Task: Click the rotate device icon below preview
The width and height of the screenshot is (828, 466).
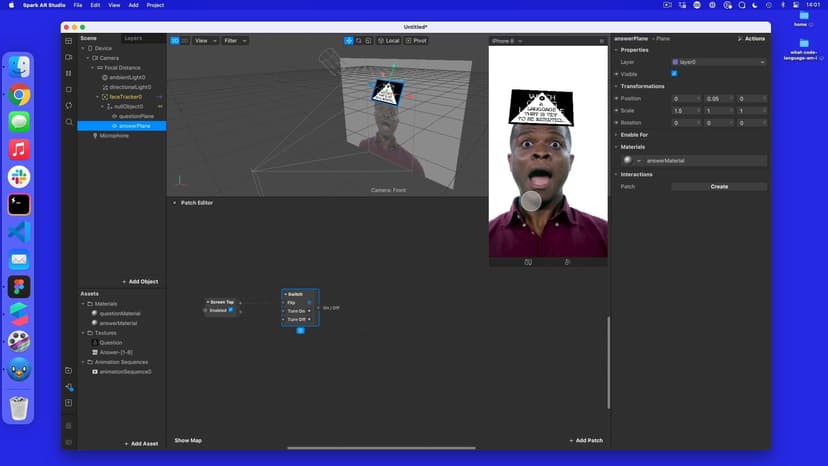Action: tap(568, 262)
